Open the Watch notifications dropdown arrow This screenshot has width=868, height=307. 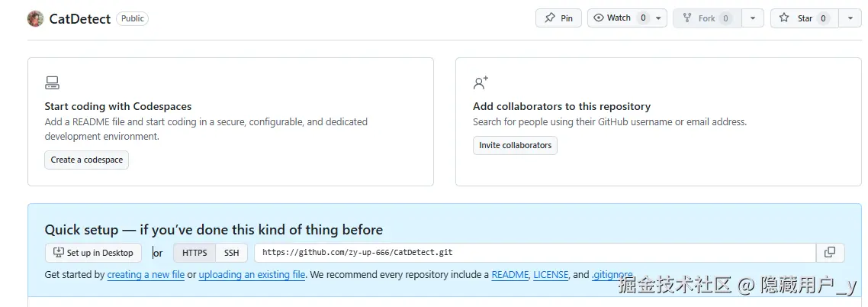[660, 18]
